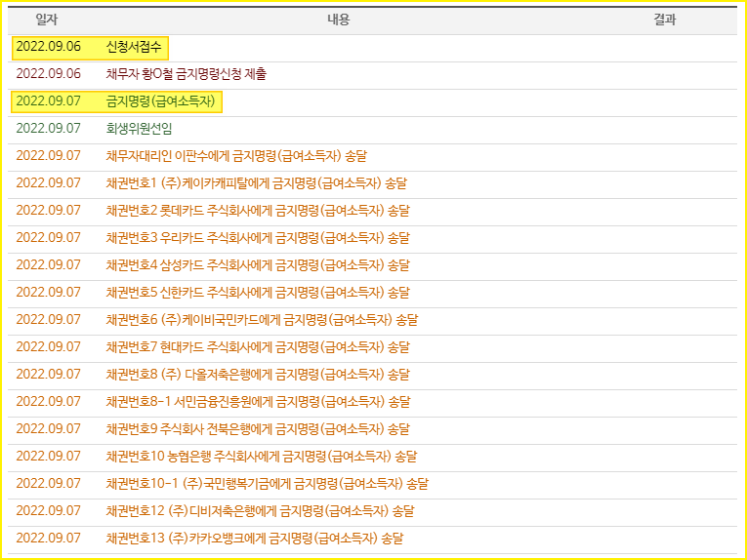
Task: Select the 채권번호10 농협은행 주식회사 row
Action: [373, 457]
